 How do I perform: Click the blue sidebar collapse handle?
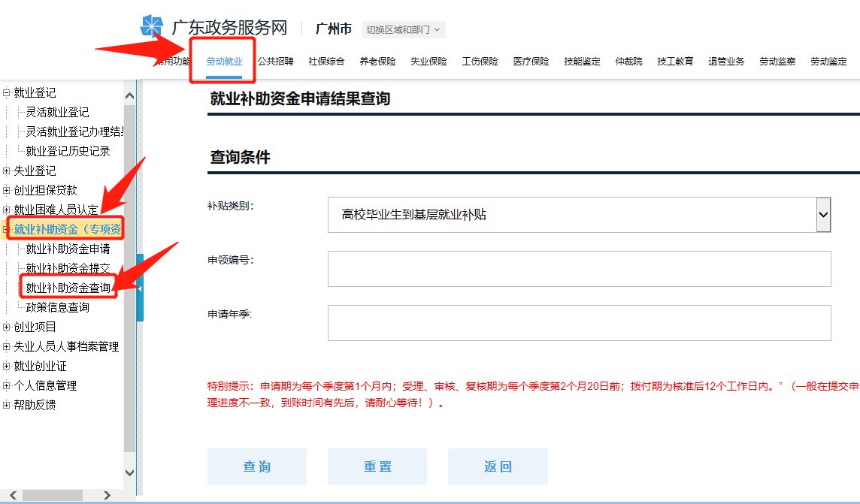click(x=140, y=288)
